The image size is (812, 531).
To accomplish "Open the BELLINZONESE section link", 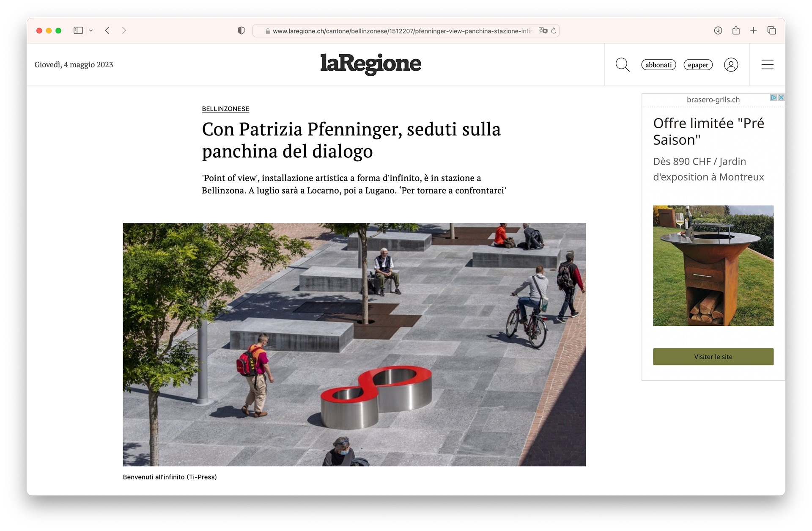I will coord(225,109).
